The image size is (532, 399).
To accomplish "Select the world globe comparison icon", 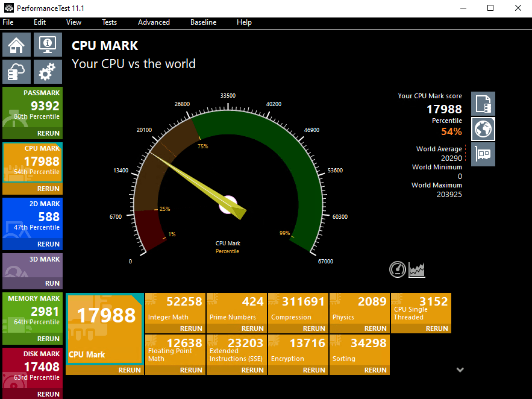I will point(483,129).
